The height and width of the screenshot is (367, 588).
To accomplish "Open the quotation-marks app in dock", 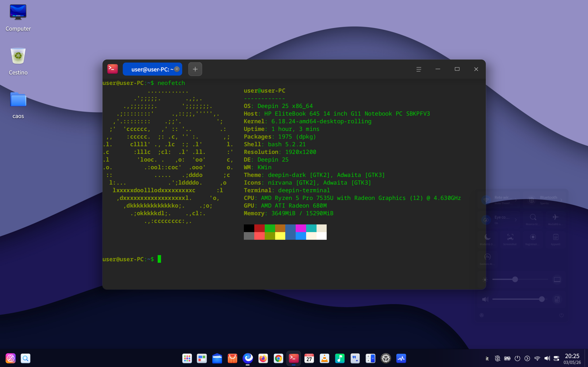I will point(355,358).
